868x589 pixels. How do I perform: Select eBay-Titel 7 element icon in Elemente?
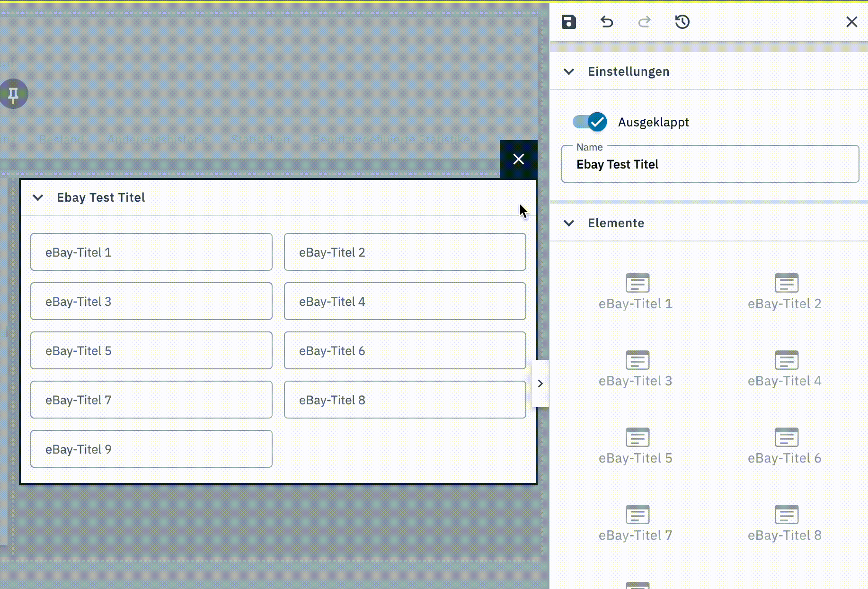[x=637, y=515]
